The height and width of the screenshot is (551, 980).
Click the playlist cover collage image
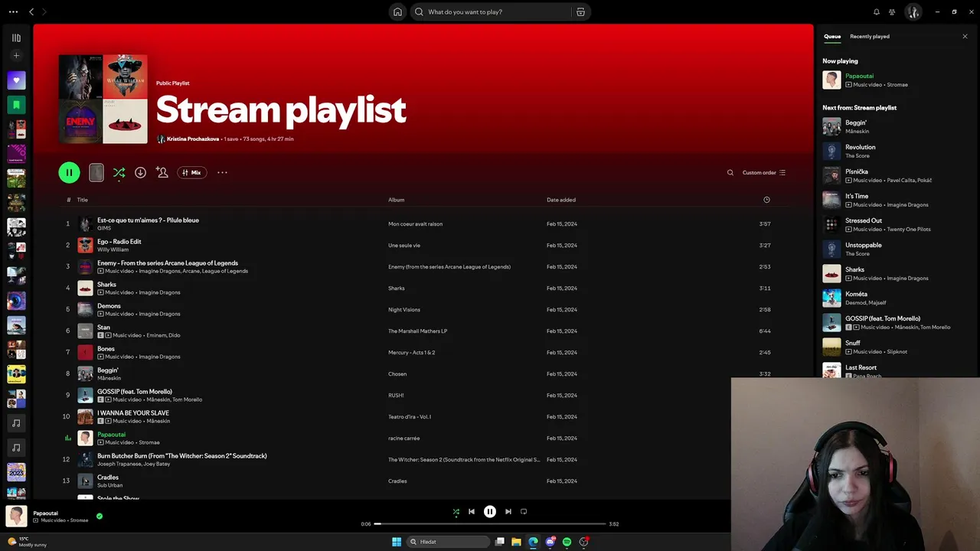103,99
